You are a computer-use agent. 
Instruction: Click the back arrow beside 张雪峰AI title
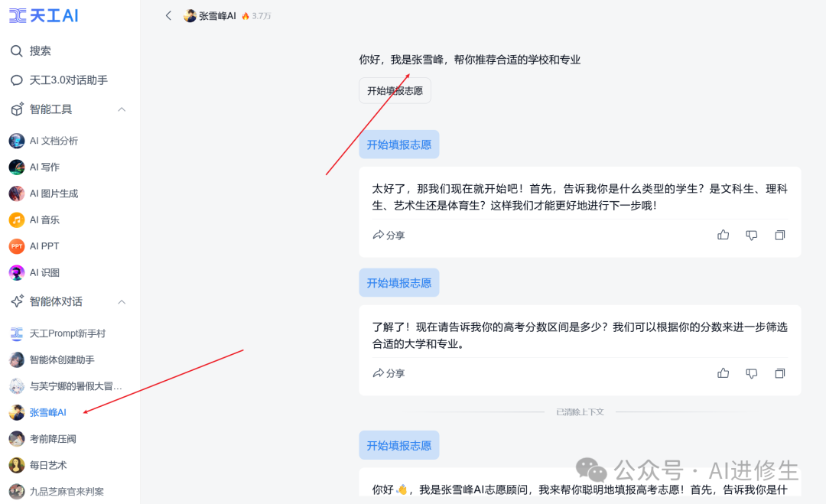[x=168, y=15]
